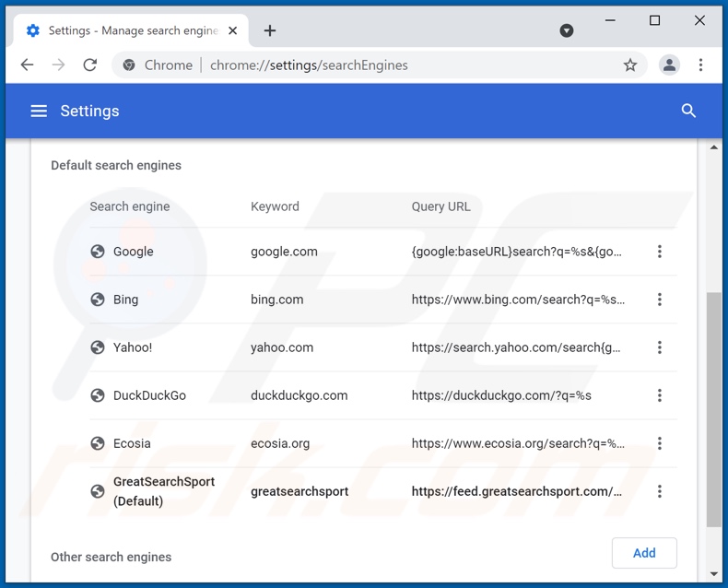Click the search settings magnifier icon
This screenshot has height=588, width=728.
(x=688, y=111)
